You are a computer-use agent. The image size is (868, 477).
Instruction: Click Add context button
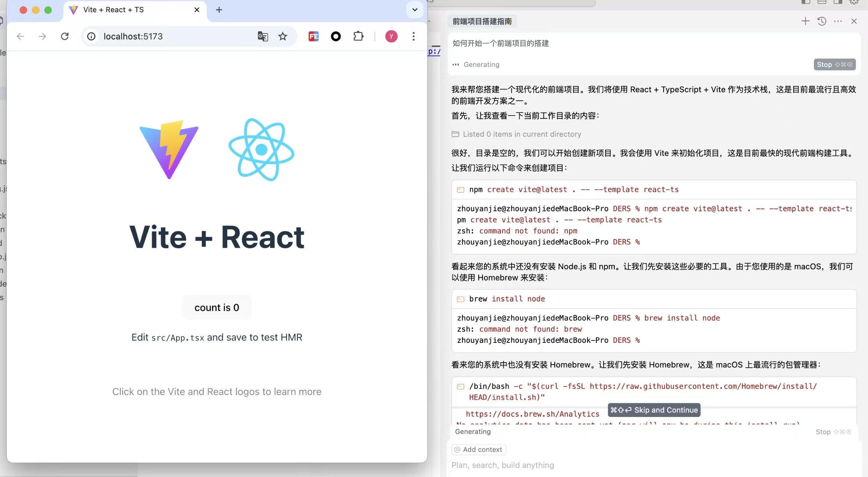pos(478,449)
